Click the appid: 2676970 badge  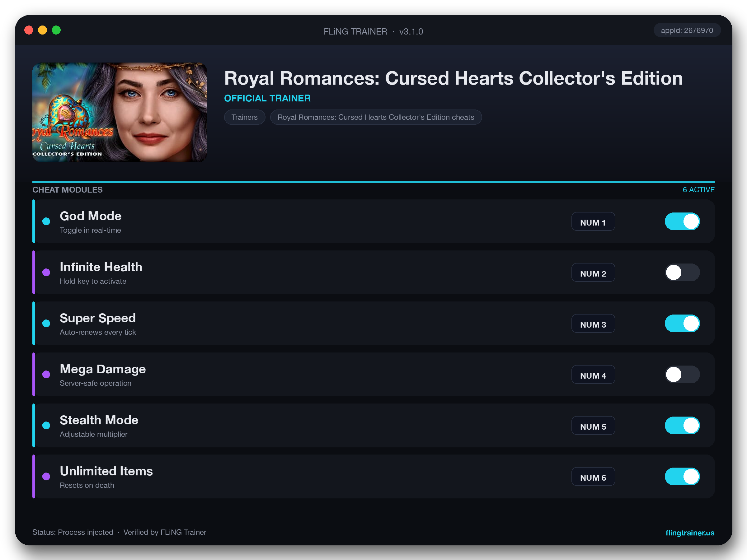687,30
